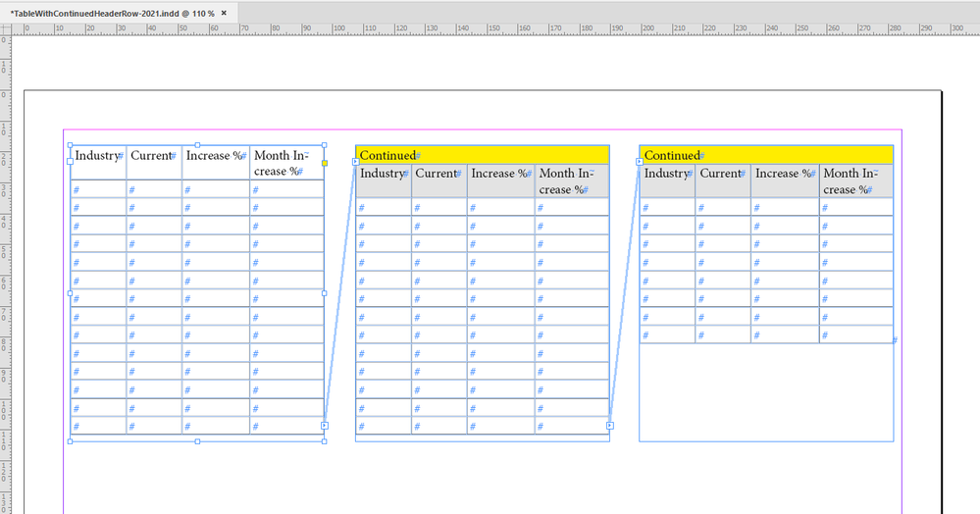The height and width of the screenshot is (514, 980).
Task: Select the first frame's top-center resize handle
Action: click(197, 145)
